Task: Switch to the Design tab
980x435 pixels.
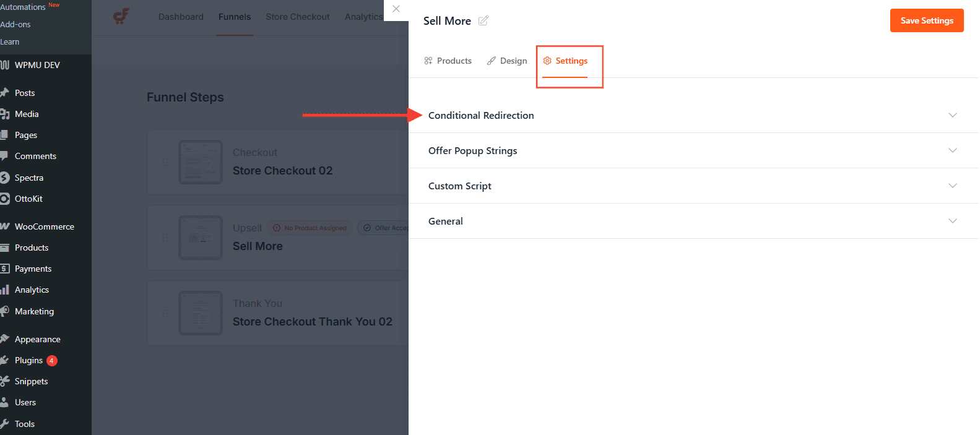Action: click(x=507, y=61)
